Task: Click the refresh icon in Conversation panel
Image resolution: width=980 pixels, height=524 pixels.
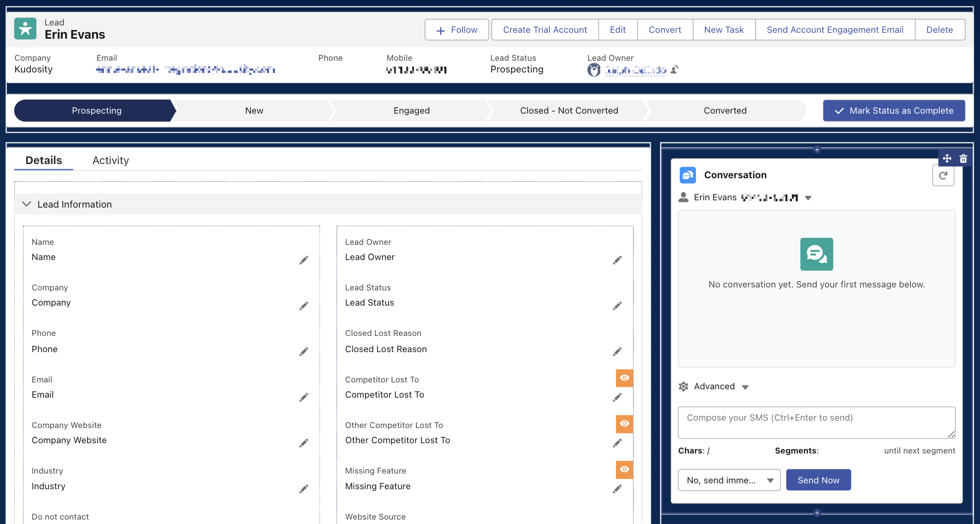Action: 943,176
